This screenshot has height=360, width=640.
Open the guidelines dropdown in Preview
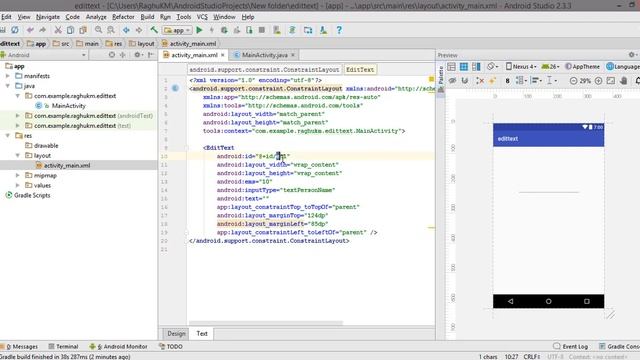click(551, 81)
